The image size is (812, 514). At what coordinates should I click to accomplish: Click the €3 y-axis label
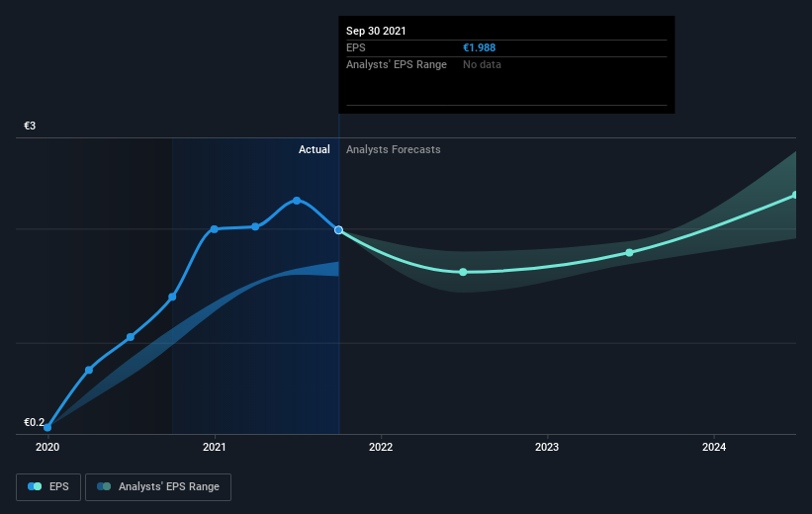tap(30, 126)
